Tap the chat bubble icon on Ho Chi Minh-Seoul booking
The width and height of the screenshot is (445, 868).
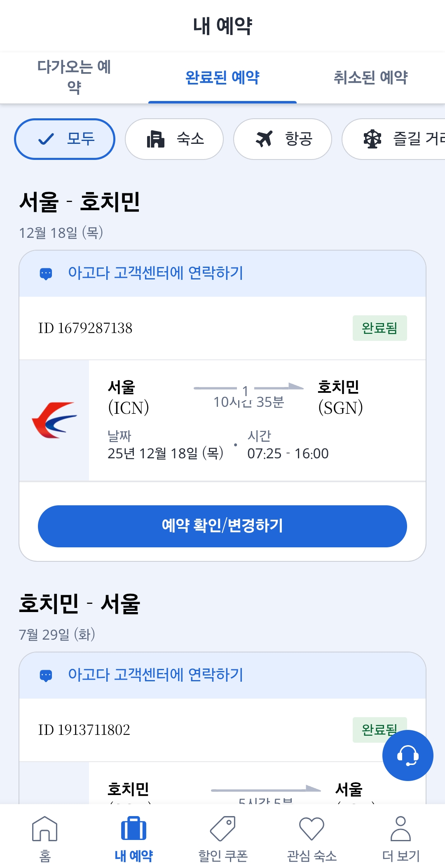[x=46, y=676]
